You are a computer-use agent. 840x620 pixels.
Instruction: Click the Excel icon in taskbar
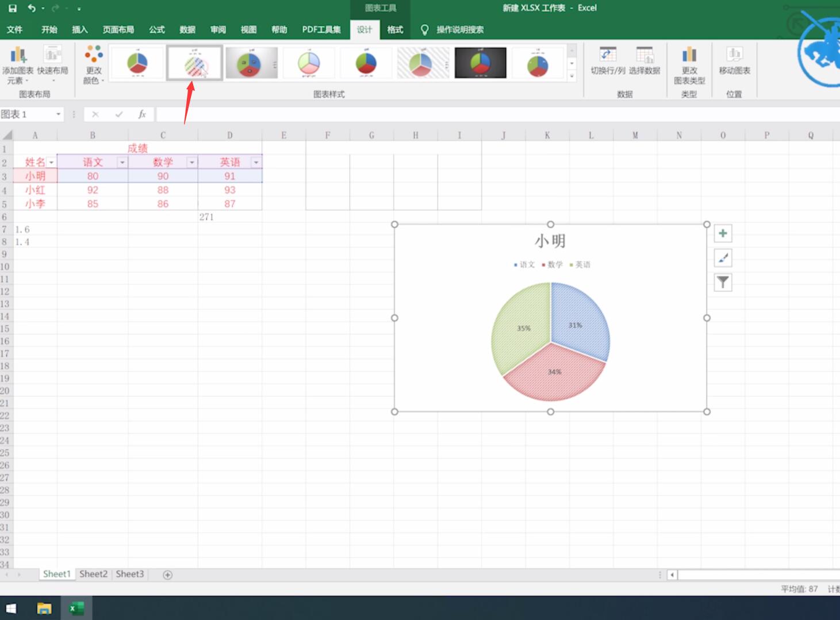(76, 608)
